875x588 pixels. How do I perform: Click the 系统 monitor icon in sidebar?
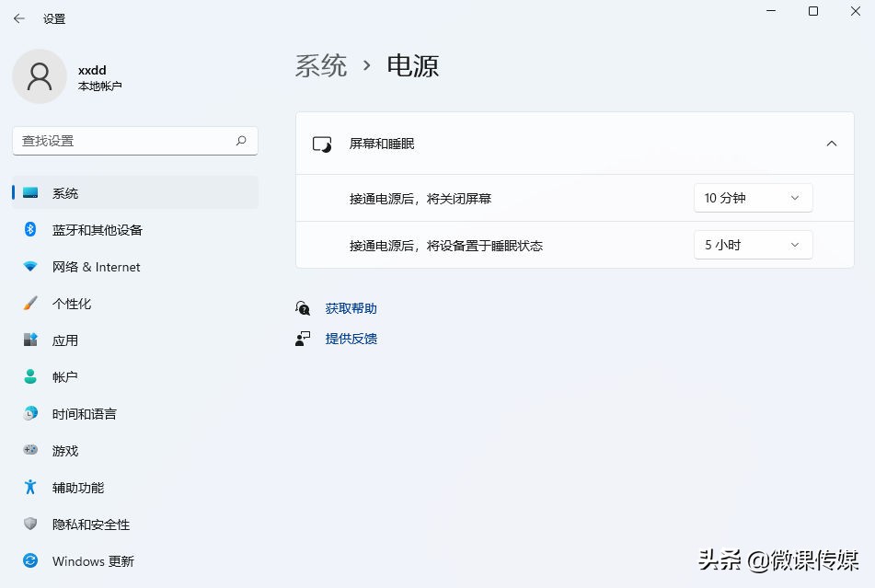tap(30, 192)
